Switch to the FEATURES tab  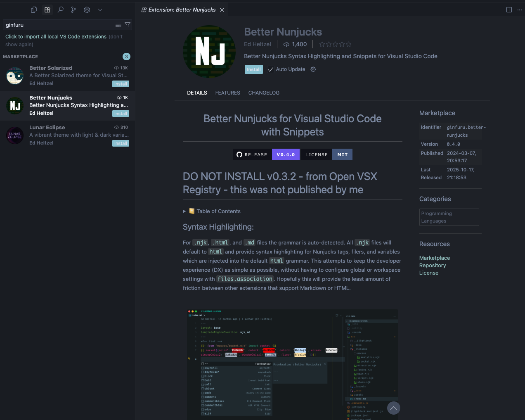[x=227, y=93]
